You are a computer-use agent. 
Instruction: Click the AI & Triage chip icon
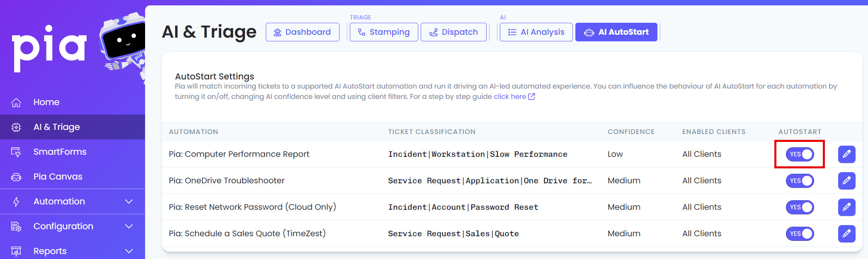pos(16,127)
